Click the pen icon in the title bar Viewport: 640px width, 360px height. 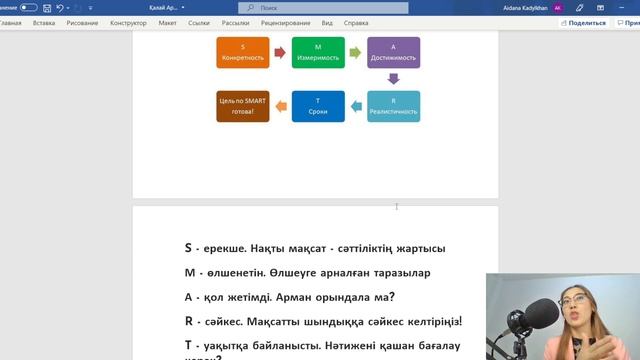tap(580, 8)
